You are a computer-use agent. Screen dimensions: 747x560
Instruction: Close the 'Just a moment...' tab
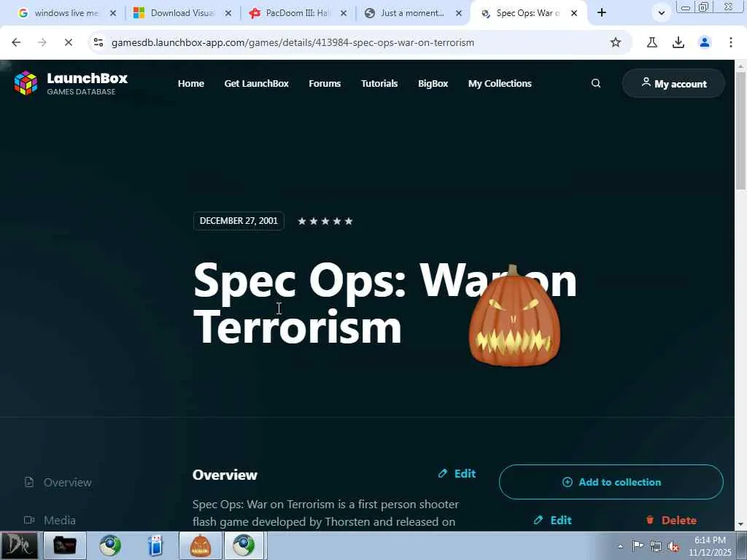(x=459, y=13)
